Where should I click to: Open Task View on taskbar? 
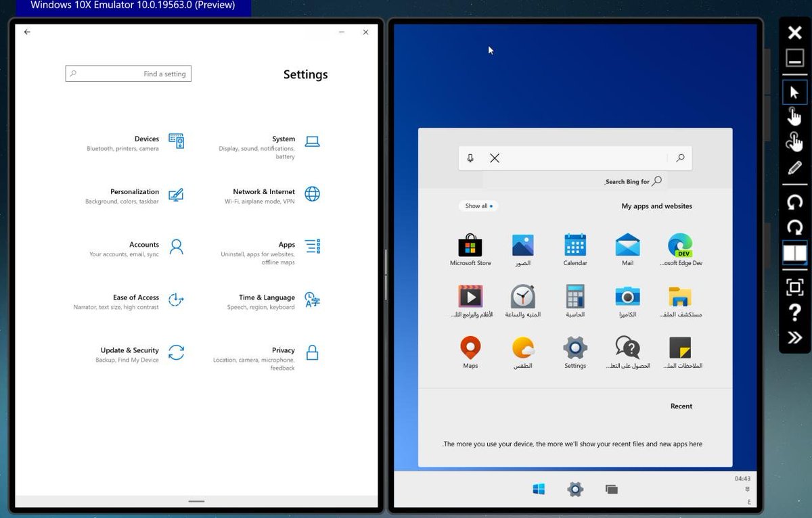[612, 490]
